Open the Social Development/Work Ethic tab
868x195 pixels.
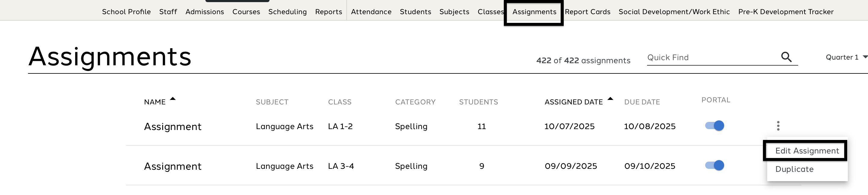point(674,12)
